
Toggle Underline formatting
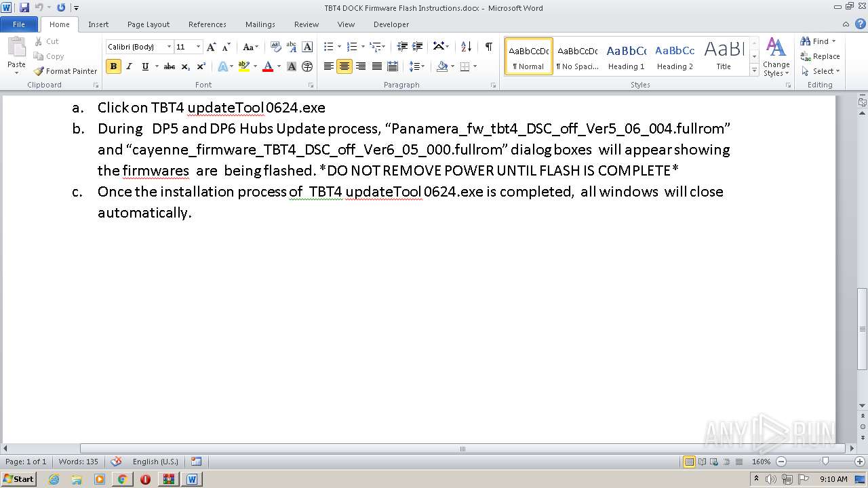click(144, 66)
